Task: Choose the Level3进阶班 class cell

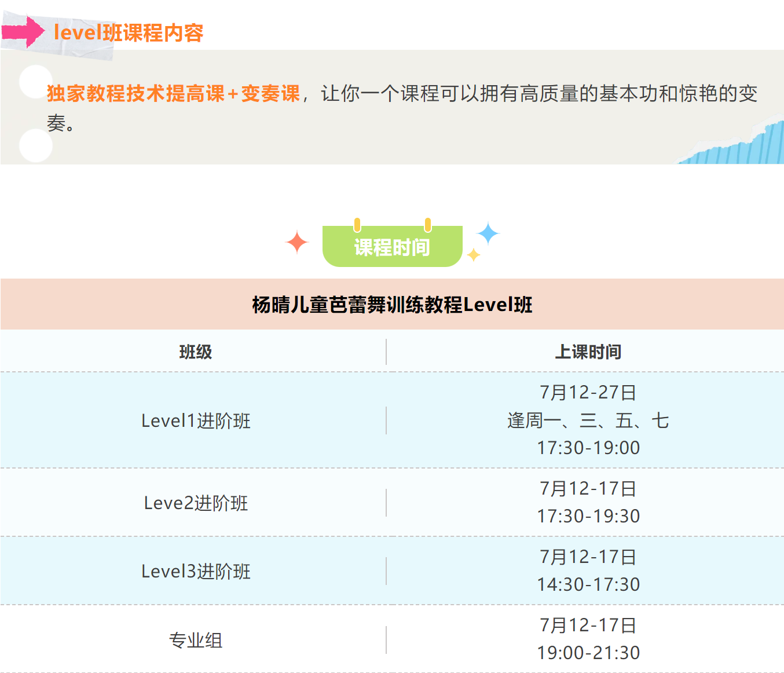Action: (196, 571)
